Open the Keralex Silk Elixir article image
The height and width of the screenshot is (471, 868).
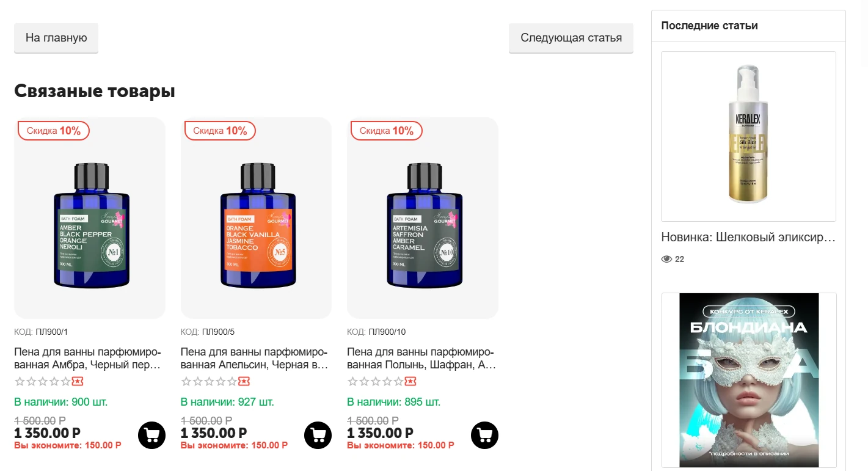[x=748, y=136]
